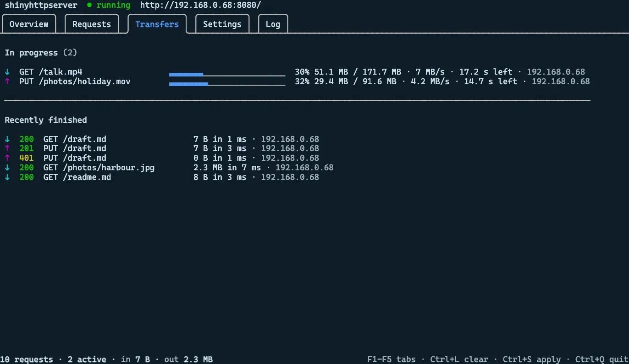Click "out 2.3 MB" in the status bar
Screen dimensions: 629x364
click(188, 359)
